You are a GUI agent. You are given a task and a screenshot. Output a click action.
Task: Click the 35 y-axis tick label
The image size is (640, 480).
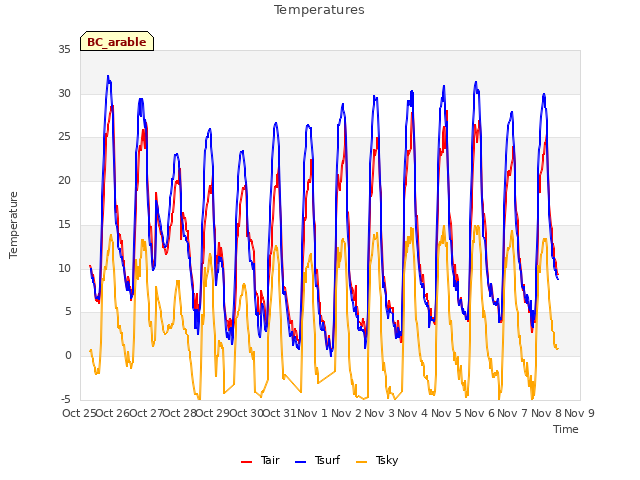[x=64, y=50]
